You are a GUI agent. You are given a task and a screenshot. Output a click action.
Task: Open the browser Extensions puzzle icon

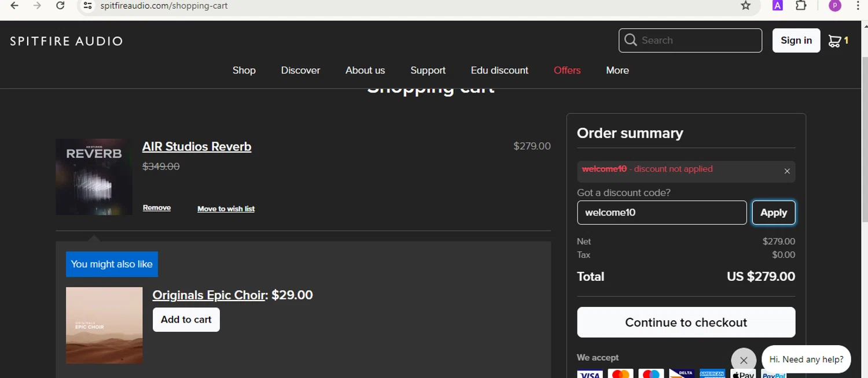[x=801, y=6]
